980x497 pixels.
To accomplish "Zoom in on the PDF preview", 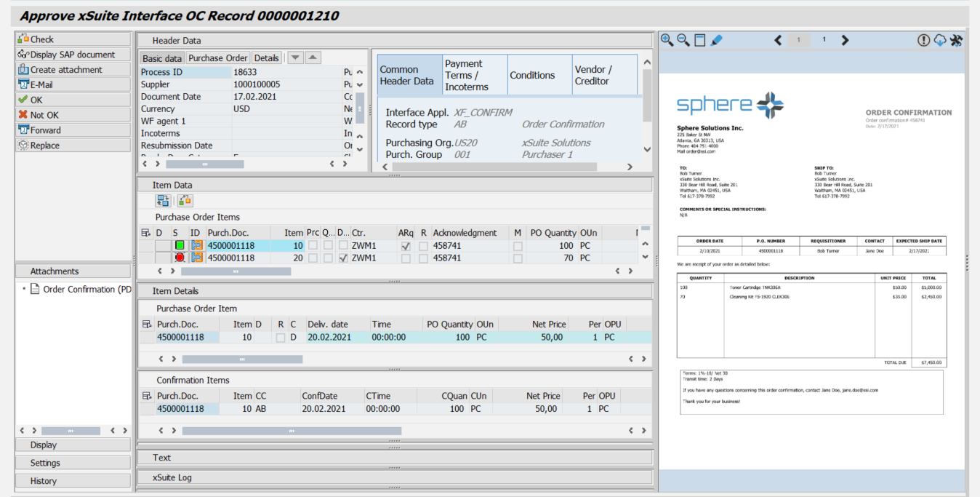I will click(x=666, y=41).
